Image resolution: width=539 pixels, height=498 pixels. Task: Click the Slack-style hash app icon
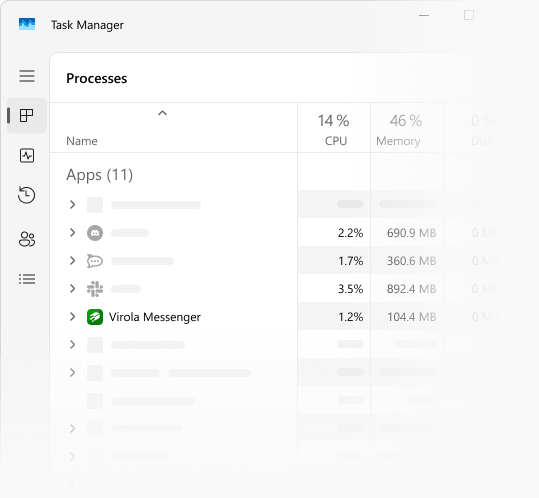95,289
